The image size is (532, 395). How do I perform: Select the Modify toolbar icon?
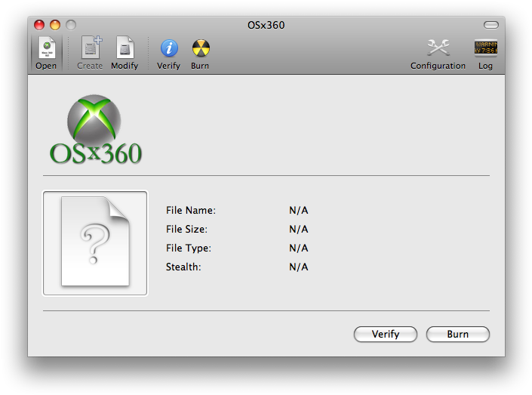pyautogui.click(x=125, y=49)
